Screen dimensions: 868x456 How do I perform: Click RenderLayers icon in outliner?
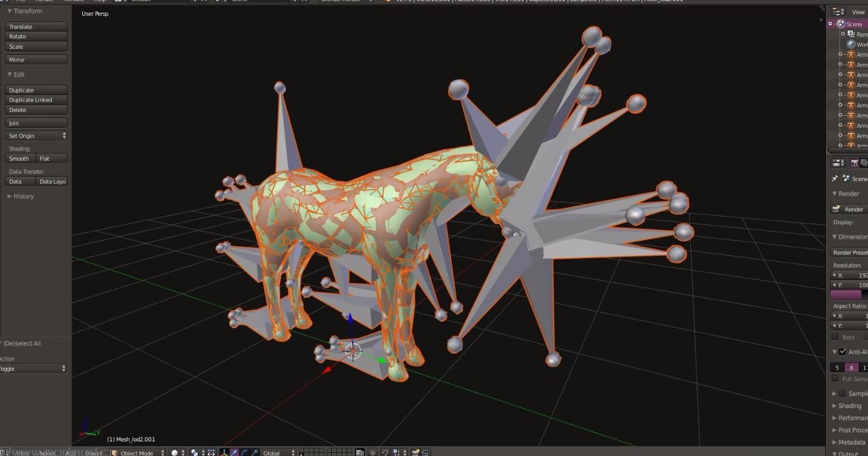point(851,34)
